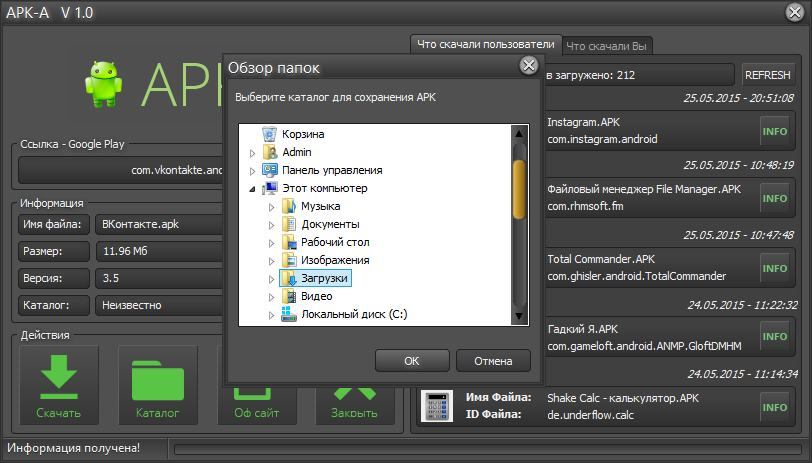Open INFO for File Manager.APK
This screenshot has width=812, height=463.
pyautogui.click(x=775, y=198)
